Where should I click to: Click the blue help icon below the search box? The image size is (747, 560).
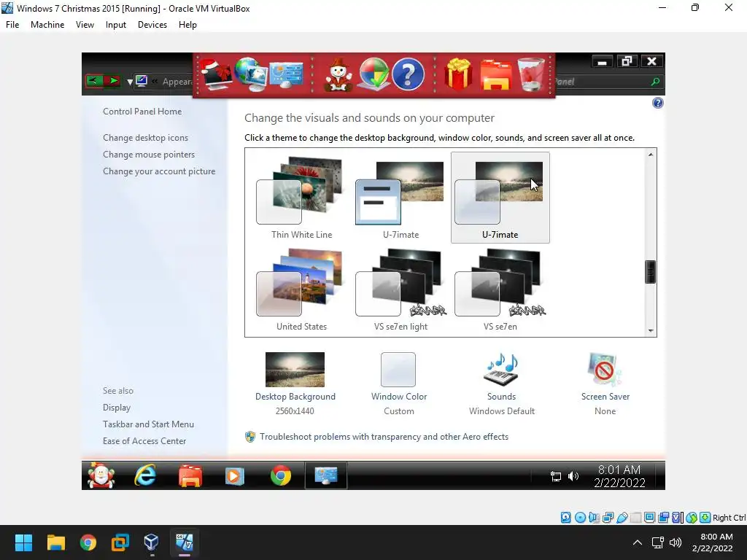pos(657,103)
